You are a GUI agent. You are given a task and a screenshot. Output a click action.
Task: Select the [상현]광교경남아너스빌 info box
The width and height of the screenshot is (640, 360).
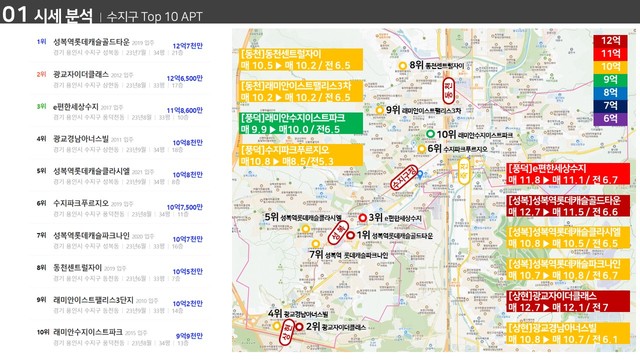[568, 333]
